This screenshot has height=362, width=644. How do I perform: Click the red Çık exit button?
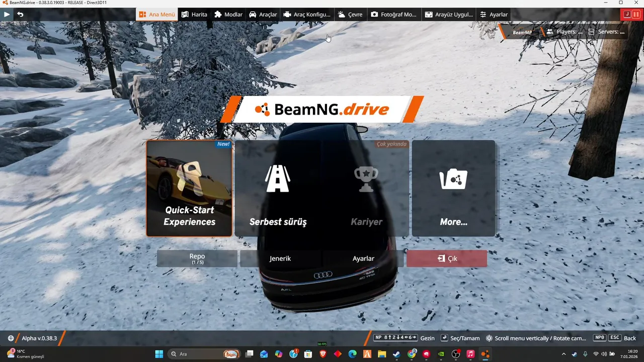coord(447,258)
